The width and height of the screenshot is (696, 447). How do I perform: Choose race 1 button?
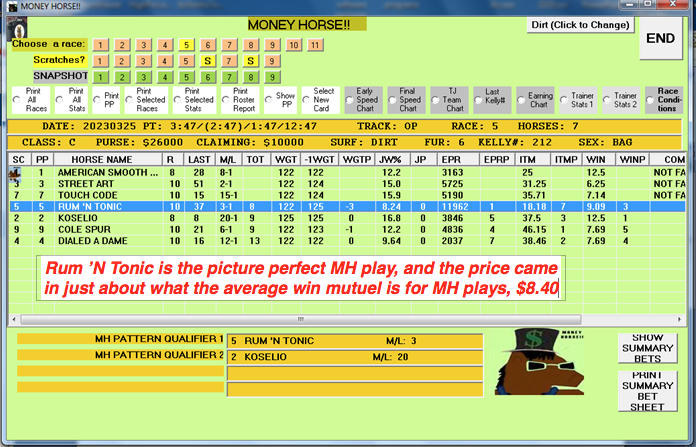pyautogui.click(x=100, y=45)
